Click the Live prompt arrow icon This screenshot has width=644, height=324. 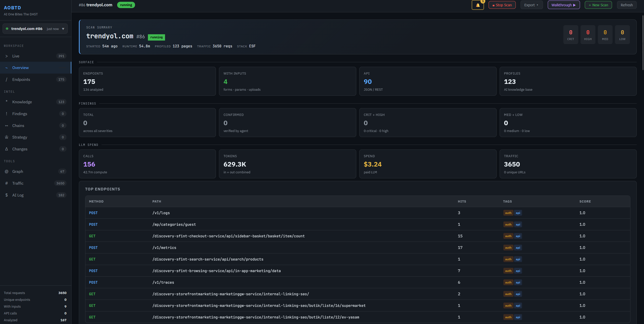click(7, 56)
